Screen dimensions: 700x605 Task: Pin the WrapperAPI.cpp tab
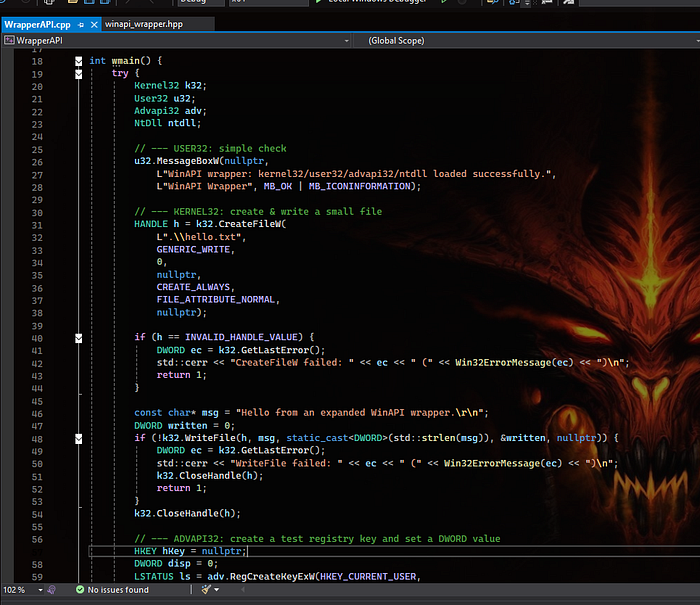tap(81, 25)
